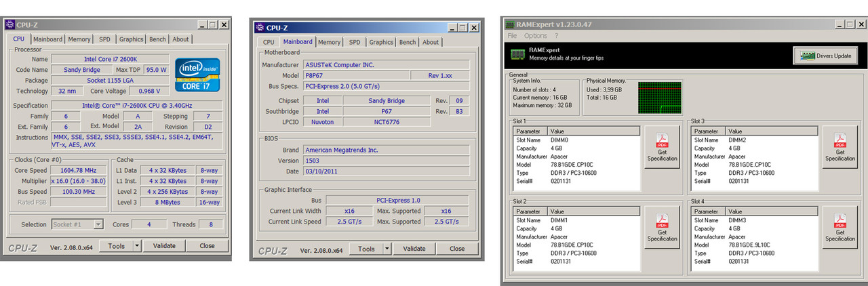
Task: Click Close in left CPU-Z window
Action: click(x=208, y=246)
